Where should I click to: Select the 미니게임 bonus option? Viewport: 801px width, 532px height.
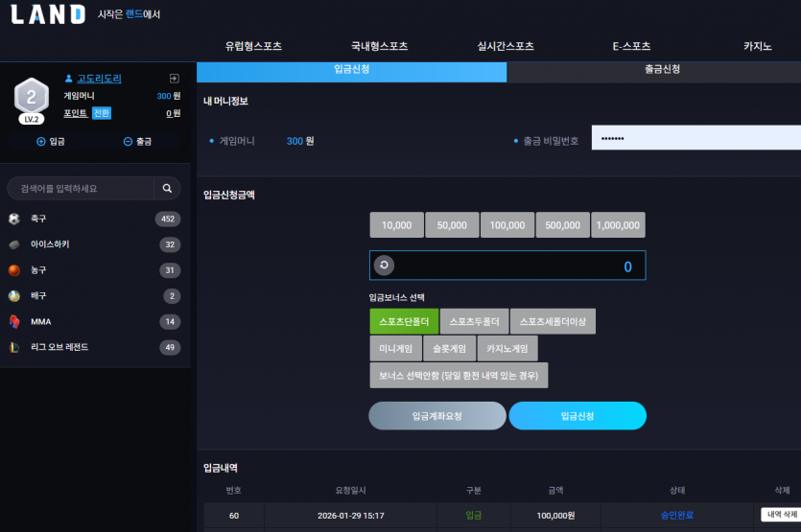(396, 348)
